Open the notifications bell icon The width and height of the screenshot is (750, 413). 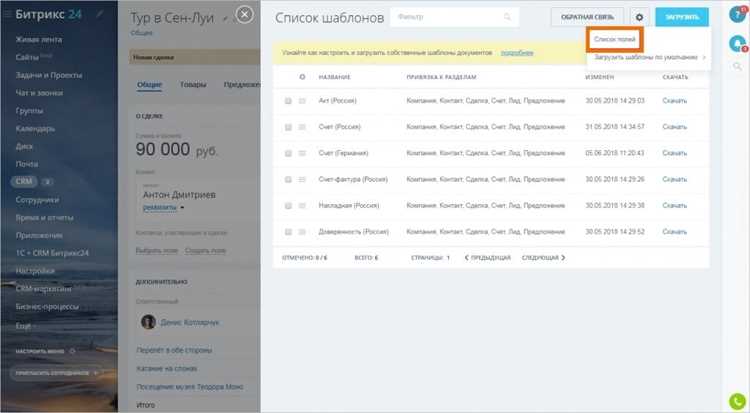[737, 43]
